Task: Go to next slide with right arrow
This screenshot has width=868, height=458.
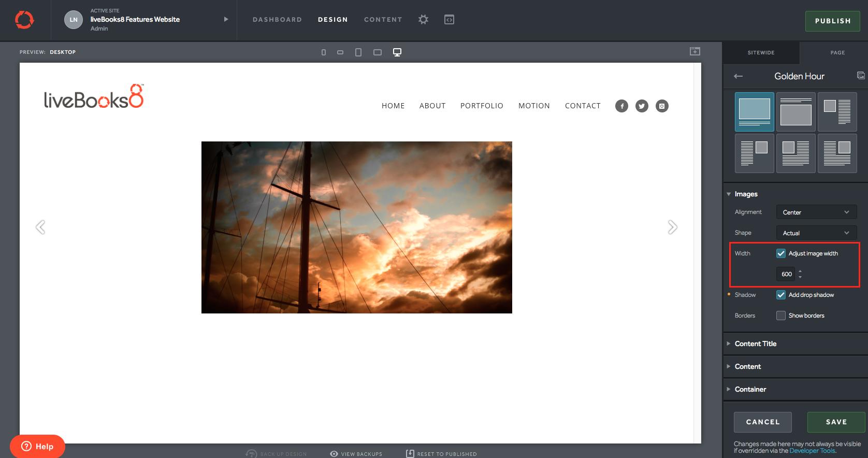Action: pyautogui.click(x=672, y=227)
